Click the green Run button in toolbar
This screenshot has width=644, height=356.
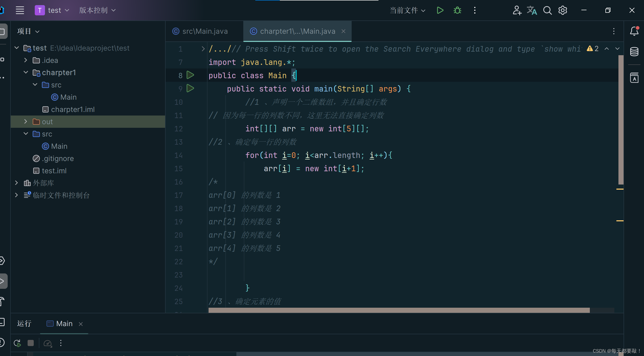pyautogui.click(x=440, y=10)
